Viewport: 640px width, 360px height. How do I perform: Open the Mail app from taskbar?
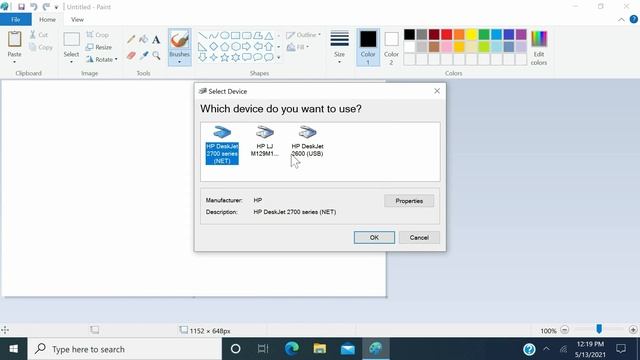[x=348, y=349]
